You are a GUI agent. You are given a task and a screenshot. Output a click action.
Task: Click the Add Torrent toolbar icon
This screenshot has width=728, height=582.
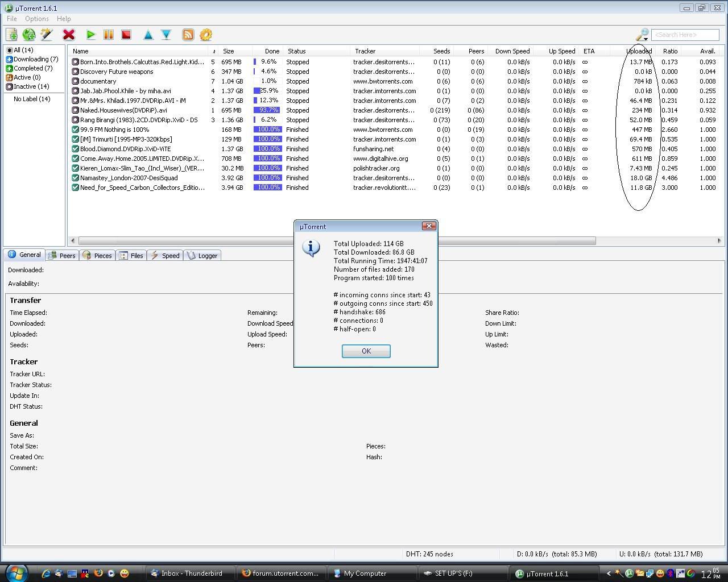tap(11, 35)
